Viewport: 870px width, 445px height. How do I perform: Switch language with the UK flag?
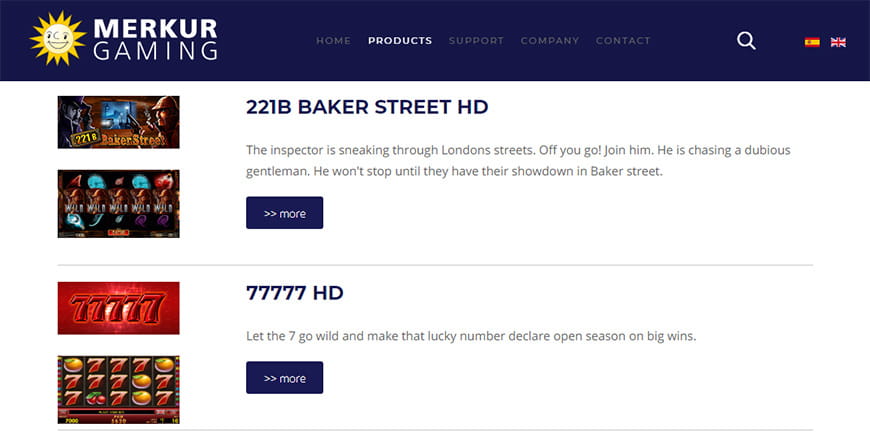pos(838,42)
